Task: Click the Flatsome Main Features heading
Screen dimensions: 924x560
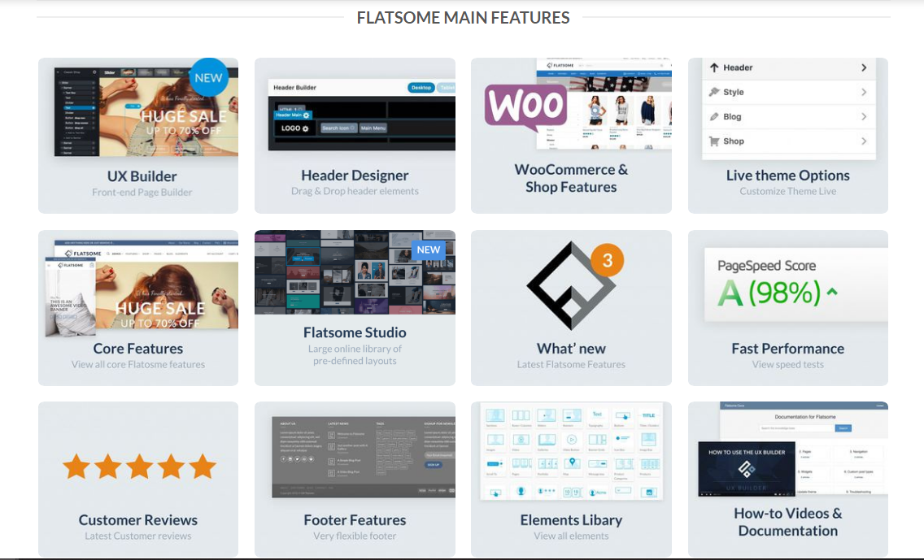Action: [463, 18]
